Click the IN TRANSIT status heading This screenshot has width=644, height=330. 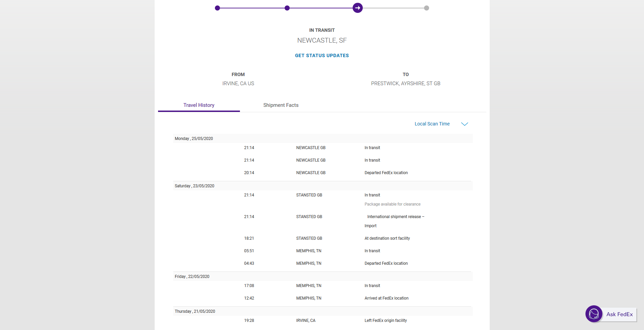(322, 30)
